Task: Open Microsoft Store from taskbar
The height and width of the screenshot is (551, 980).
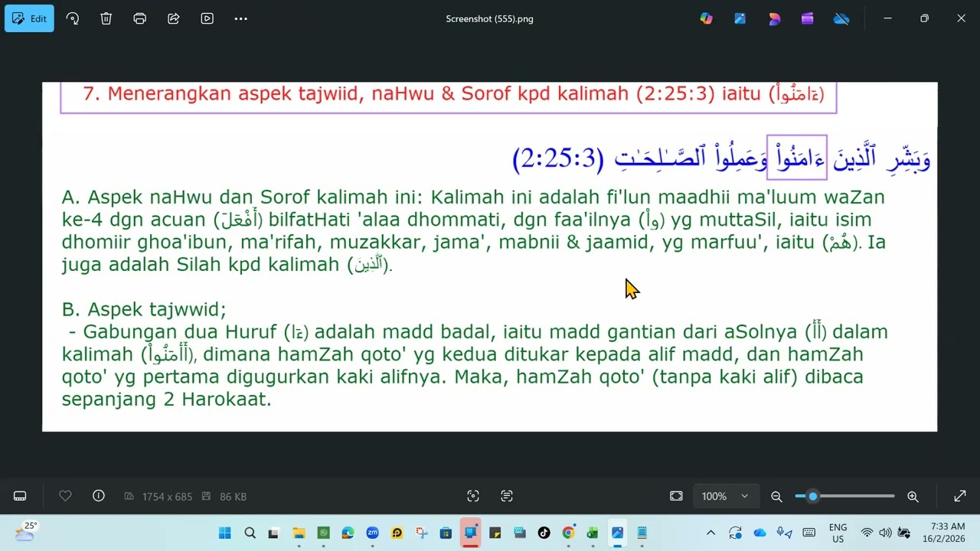Action: click(x=446, y=533)
